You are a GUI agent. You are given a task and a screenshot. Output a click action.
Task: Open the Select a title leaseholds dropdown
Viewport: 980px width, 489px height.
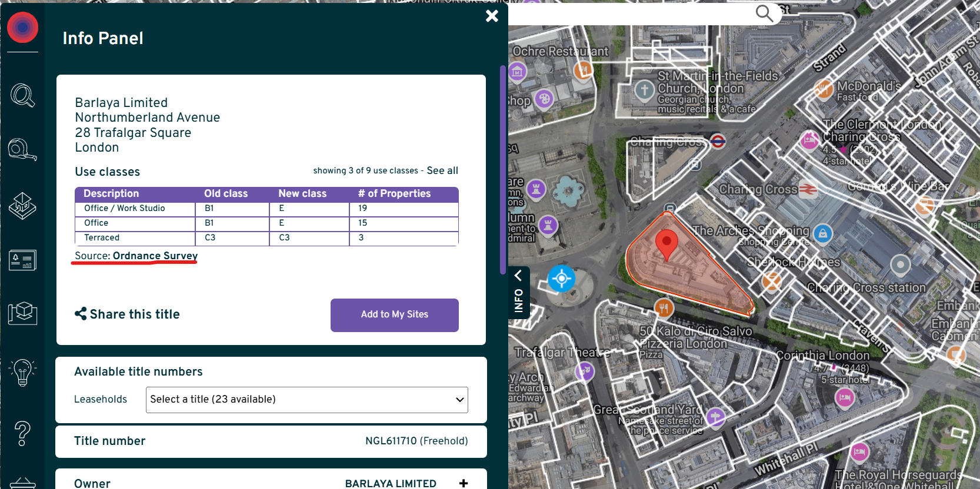coord(307,400)
